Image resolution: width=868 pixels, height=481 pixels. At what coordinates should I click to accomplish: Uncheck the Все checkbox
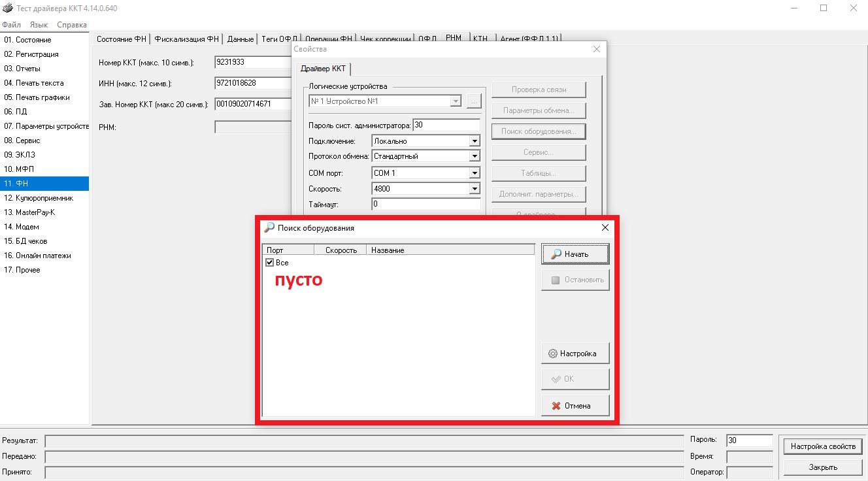[270, 263]
